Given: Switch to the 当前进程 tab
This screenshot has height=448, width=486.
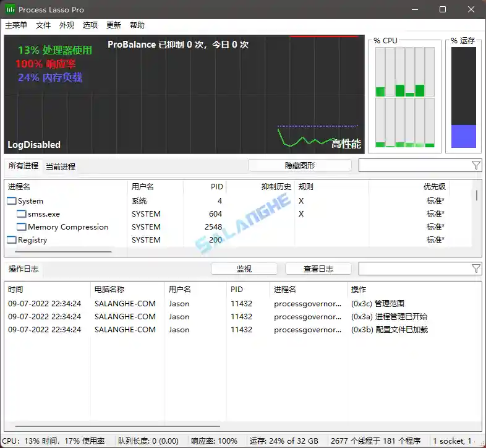Looking at the screenshot, I should coord(61,166).
